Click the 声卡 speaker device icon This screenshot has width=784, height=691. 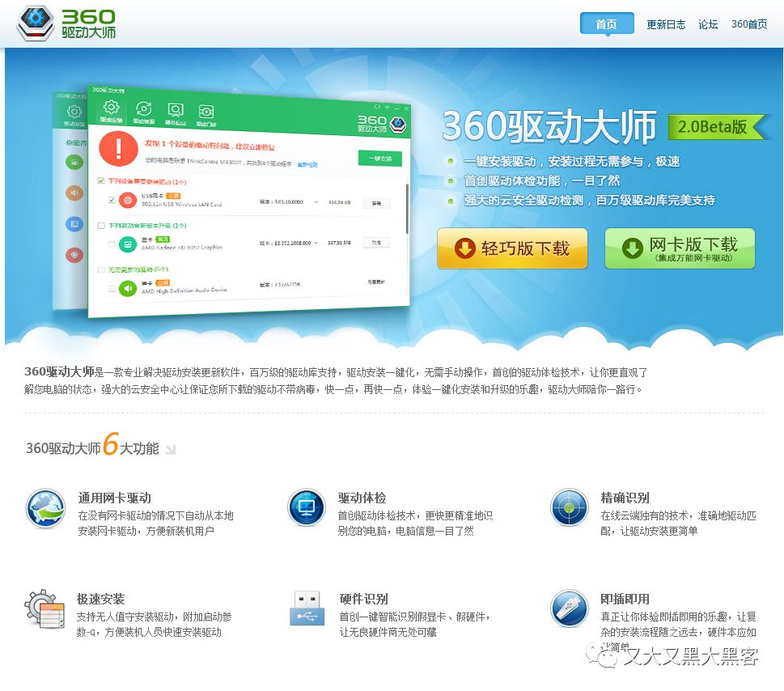click(x=129, y=287)
